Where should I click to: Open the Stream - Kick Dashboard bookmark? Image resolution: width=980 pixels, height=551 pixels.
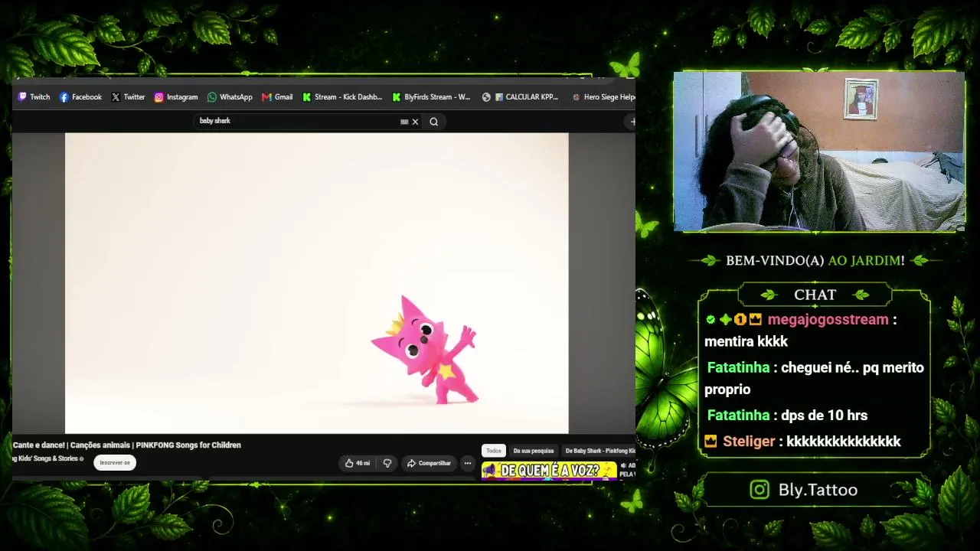click(342, 97)
